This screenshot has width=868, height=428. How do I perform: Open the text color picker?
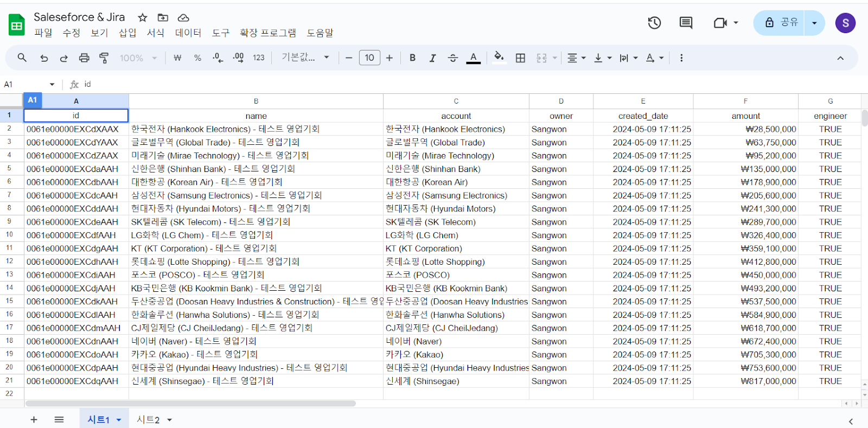(x=474, y=58)
